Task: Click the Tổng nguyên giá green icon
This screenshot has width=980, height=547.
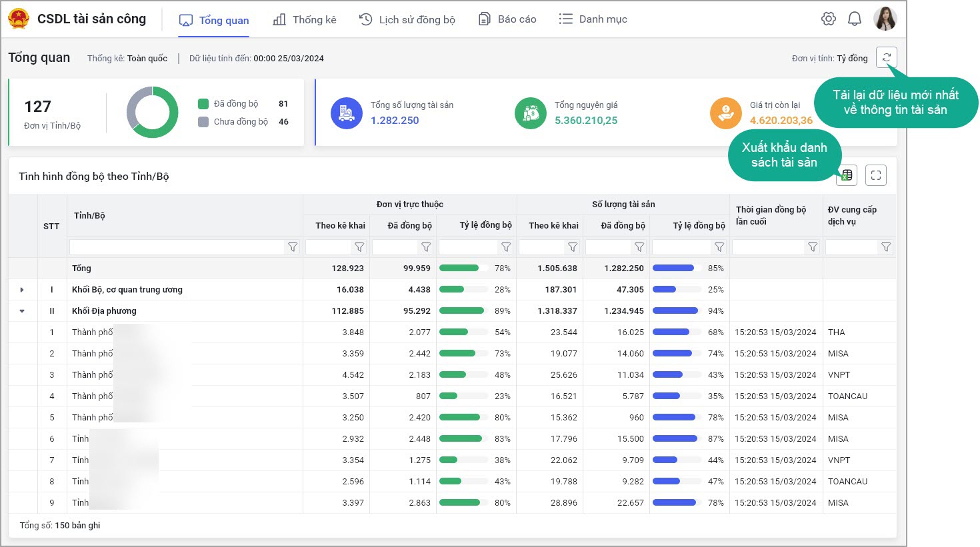Action: (x=530, y=113)
